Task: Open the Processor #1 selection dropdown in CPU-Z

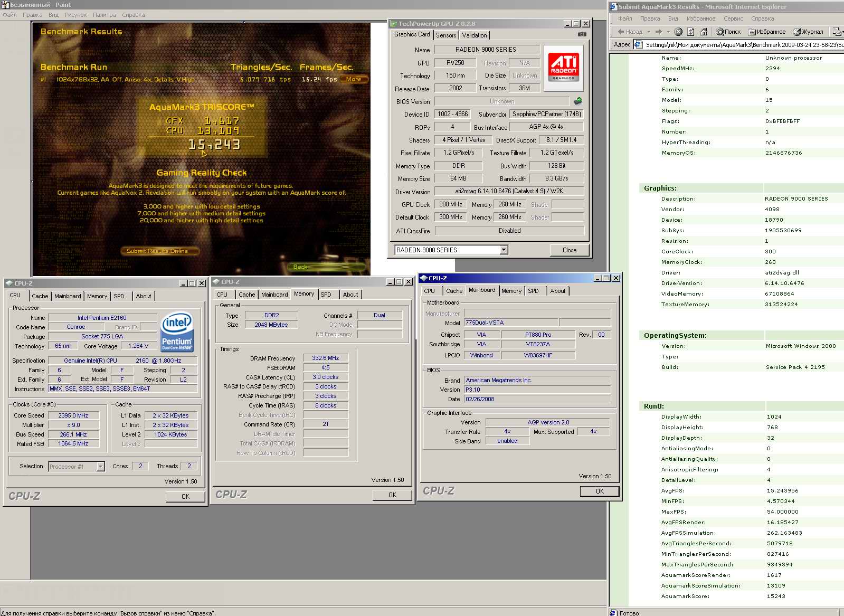Action: (100, 467)
